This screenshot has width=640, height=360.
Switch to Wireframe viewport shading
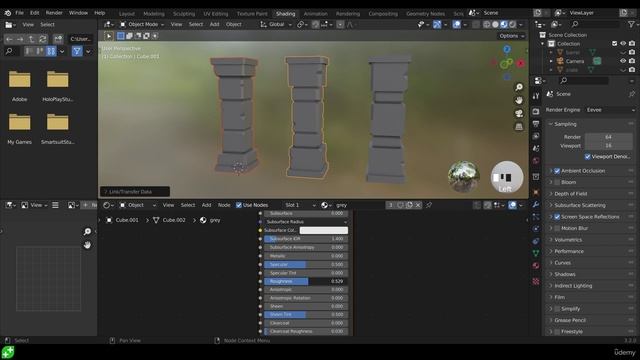coord(487,24)
